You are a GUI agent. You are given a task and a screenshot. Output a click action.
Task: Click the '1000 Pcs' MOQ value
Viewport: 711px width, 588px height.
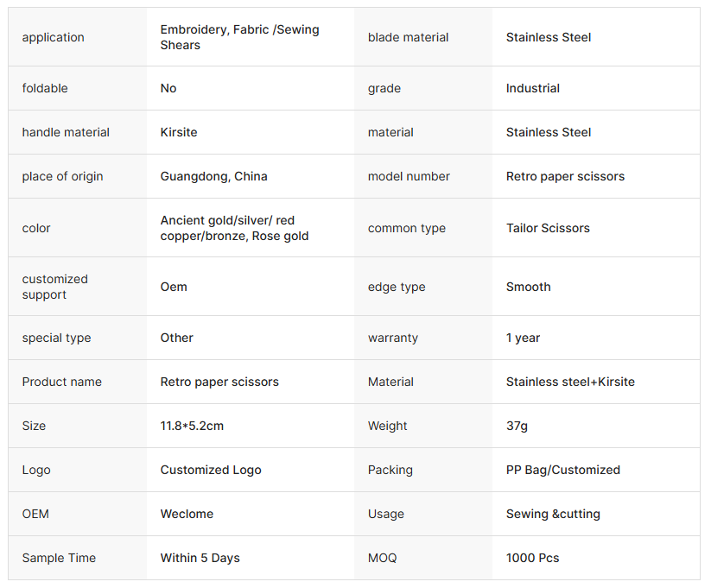(532, 558)
